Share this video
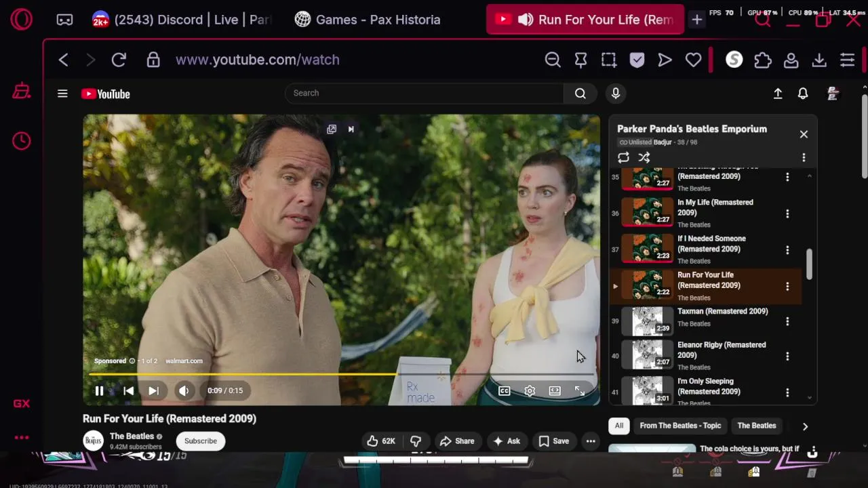The width and height of the screenshot is (868, 488). click(x=457, y=441)
